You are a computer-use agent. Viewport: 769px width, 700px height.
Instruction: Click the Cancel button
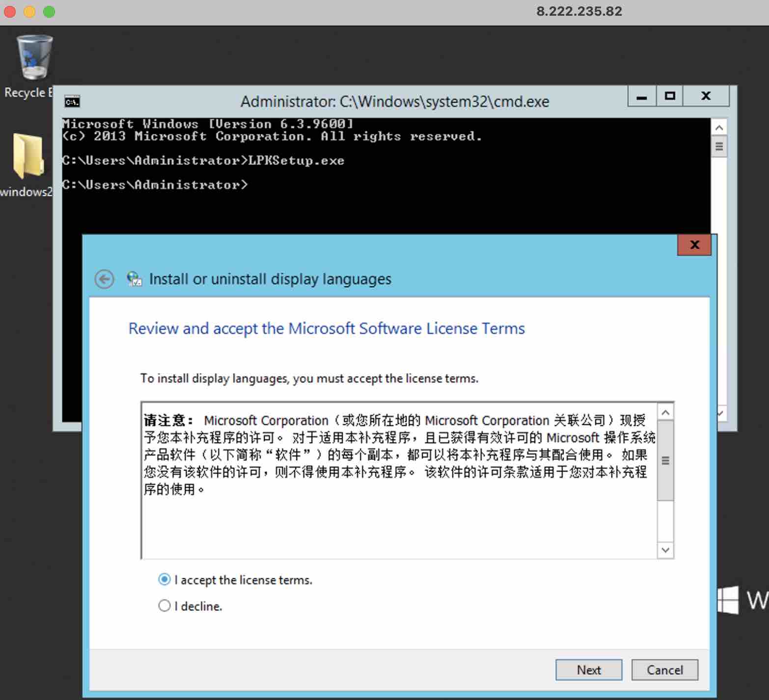(x=664, y=670)
